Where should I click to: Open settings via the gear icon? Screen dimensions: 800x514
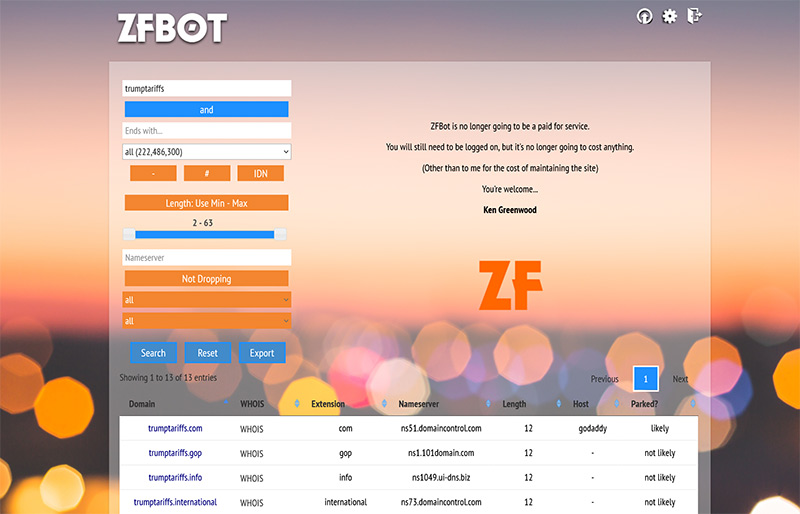[670, 16]
